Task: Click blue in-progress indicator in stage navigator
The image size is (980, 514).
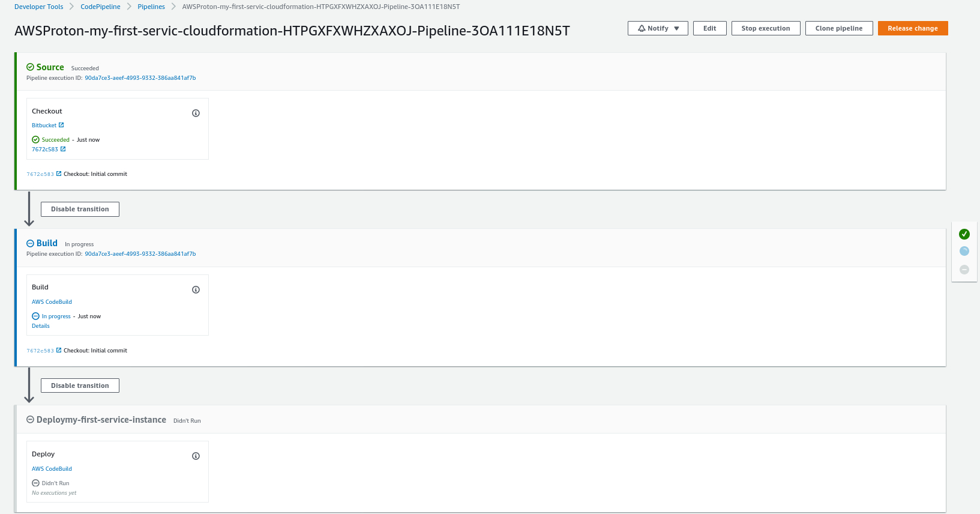Action: point(964,251)
